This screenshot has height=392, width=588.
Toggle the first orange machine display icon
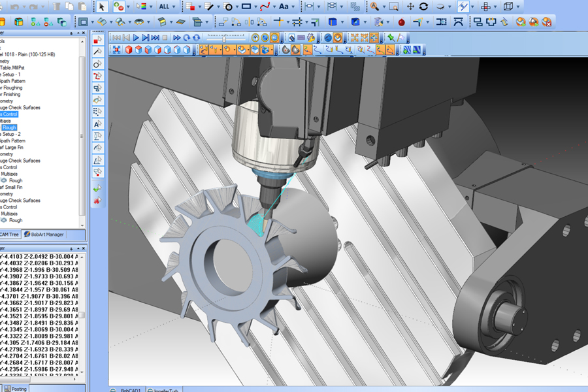(204, 50)
